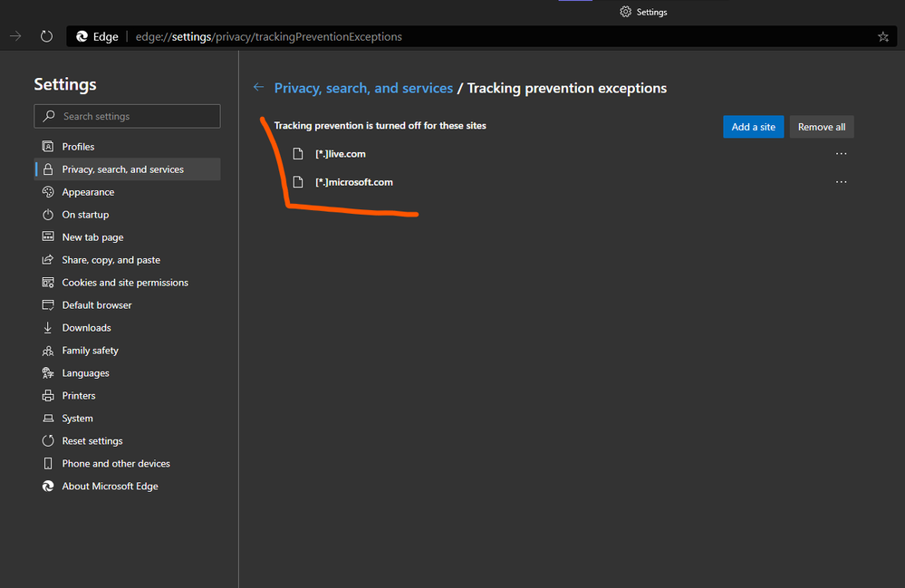Select the Settings browser tab
This screenshot has height=588, width=905.
click(x=643, y=12)
